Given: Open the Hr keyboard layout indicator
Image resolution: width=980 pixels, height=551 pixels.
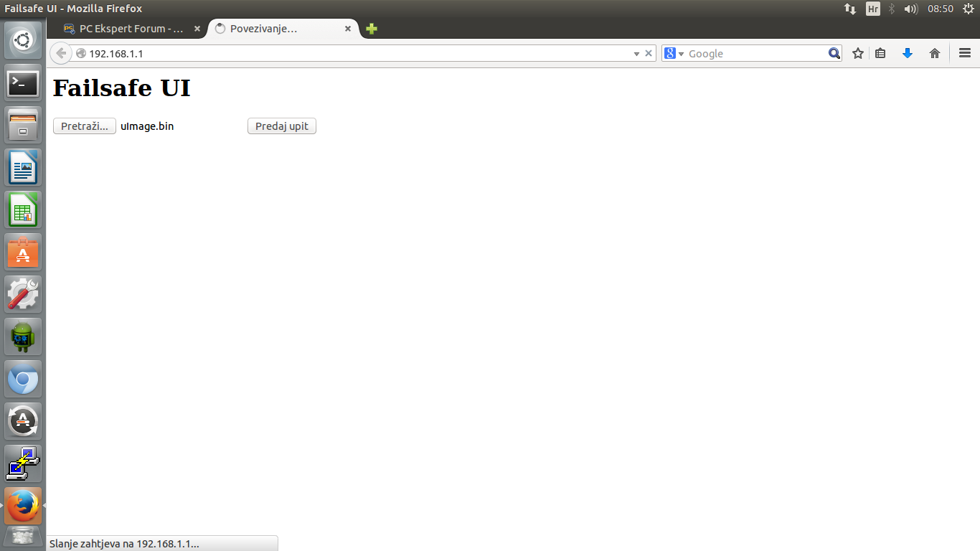Looking at the screenshot, I should pyautogui.click(x=873, y=9).
